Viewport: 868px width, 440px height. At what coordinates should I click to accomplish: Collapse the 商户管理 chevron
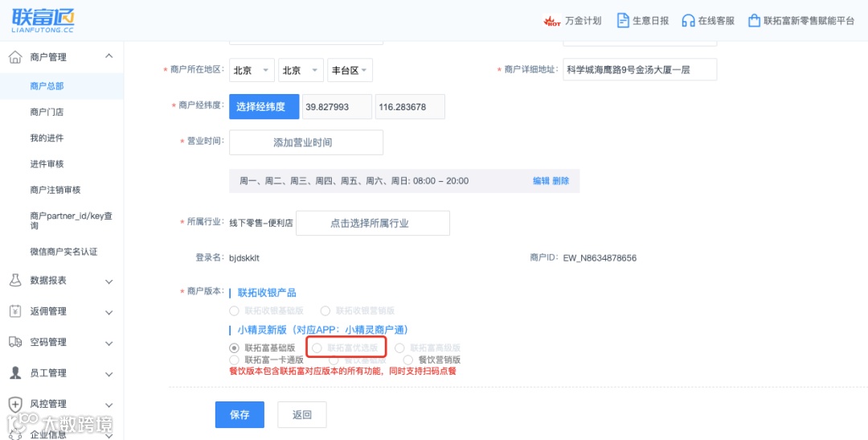[109, 56]
